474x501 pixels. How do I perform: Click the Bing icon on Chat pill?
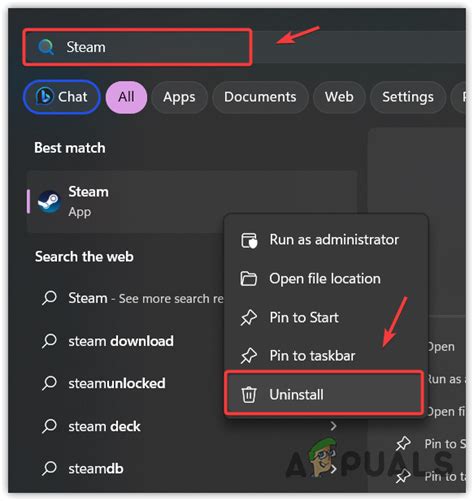tap(44, 96)
